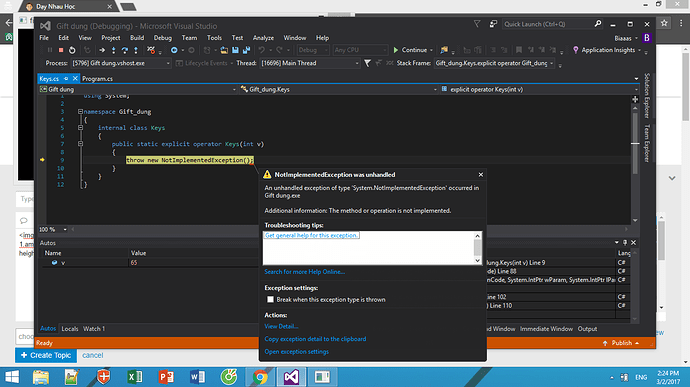The height and width of the screenshot is (387, 690).
Task: Open the Debug menu
Action: 162,38
